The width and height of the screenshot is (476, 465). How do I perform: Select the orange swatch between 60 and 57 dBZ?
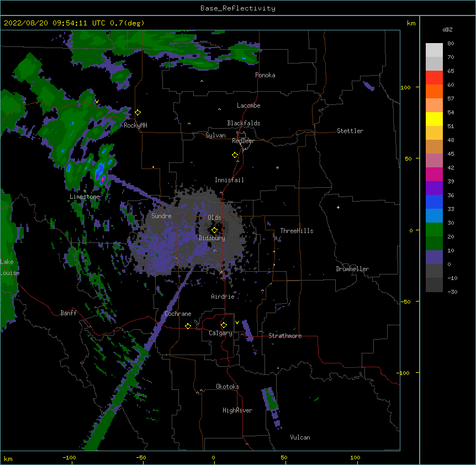coord(434,92)
